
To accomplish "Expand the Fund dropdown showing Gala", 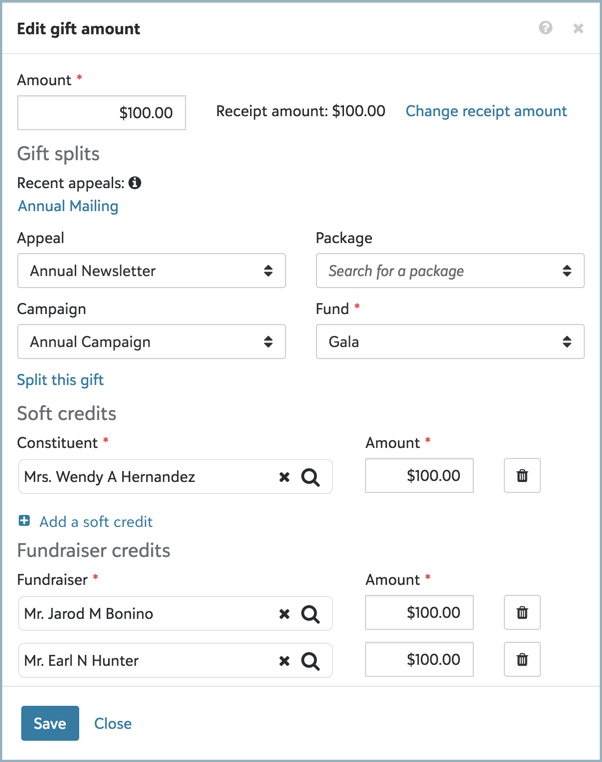I will pyautogui.click(x=450, y=342).
